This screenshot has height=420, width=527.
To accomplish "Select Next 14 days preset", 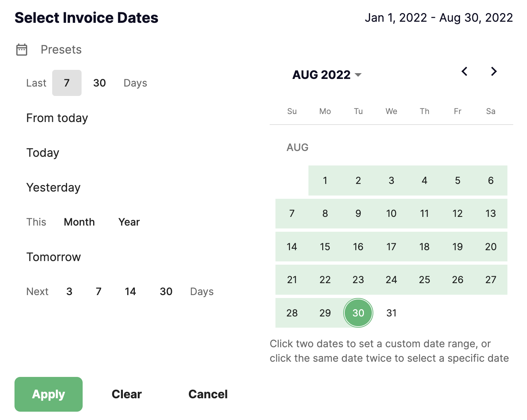I will (x=130, y=291).
